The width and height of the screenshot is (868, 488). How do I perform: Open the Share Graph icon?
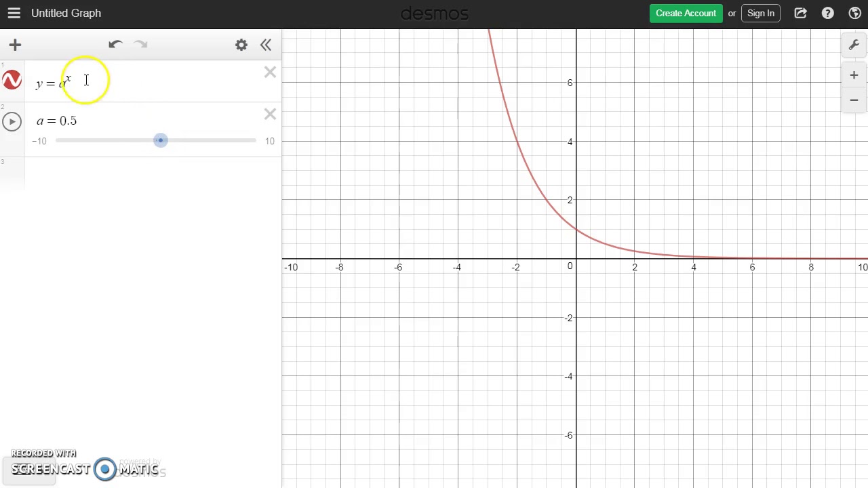point(801,13)
